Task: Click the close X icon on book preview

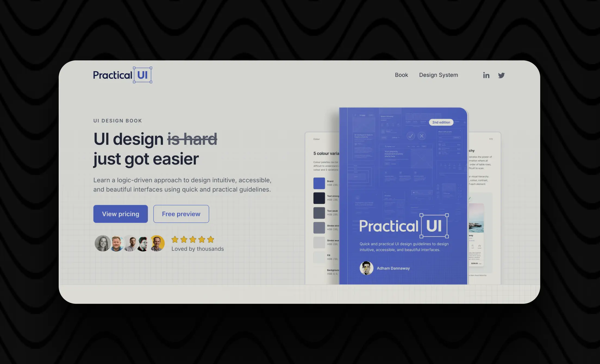Action: (422, 136)
